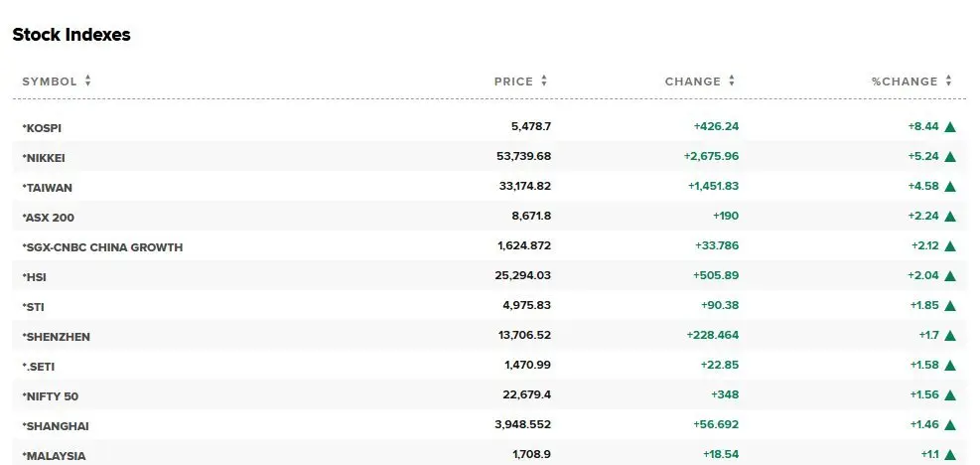
Task: Sort table by Symbol column arrows
Action: pos(88,81)
